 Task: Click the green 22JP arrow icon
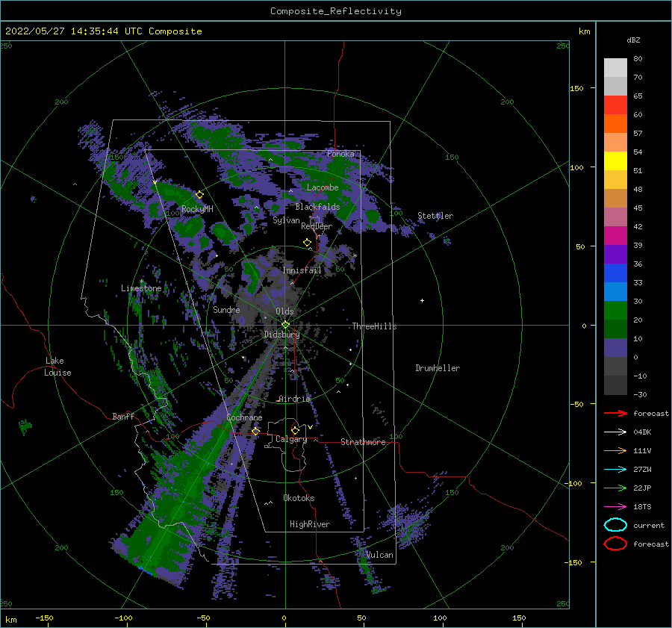pyautogui.click(x=615, y=488)
